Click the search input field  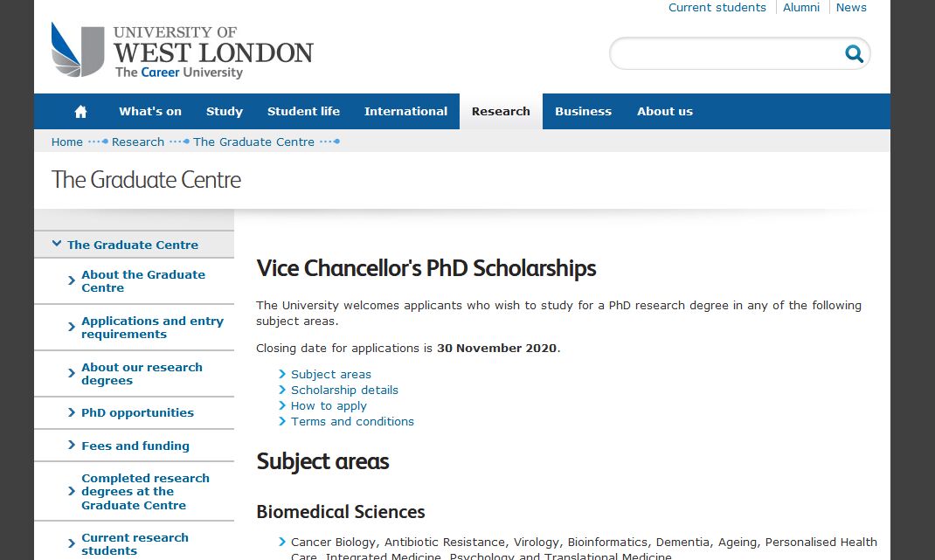tap(726, 53)
